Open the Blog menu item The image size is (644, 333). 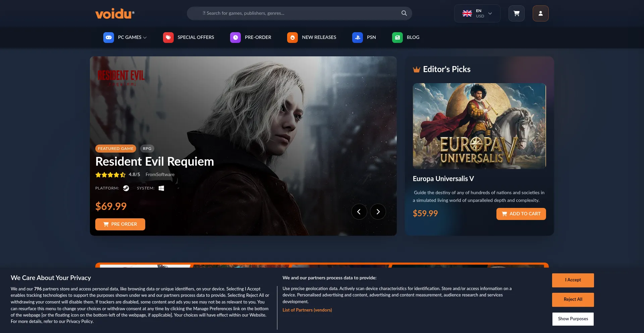click(413, 38)
